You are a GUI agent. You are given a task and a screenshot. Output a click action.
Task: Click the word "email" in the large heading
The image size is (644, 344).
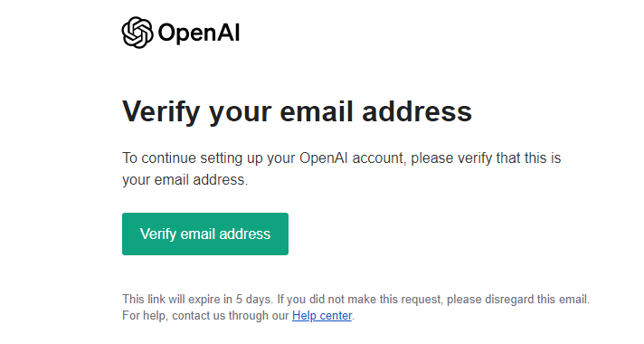coord(317,111)
